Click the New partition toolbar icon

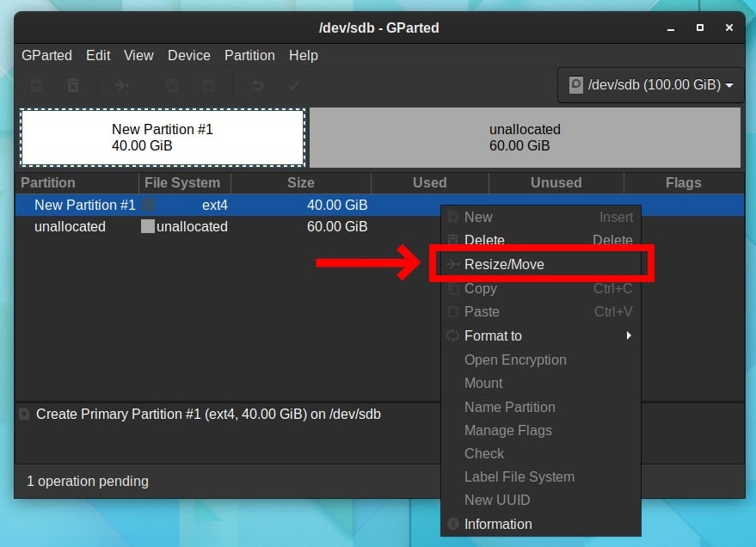[36, 86]
